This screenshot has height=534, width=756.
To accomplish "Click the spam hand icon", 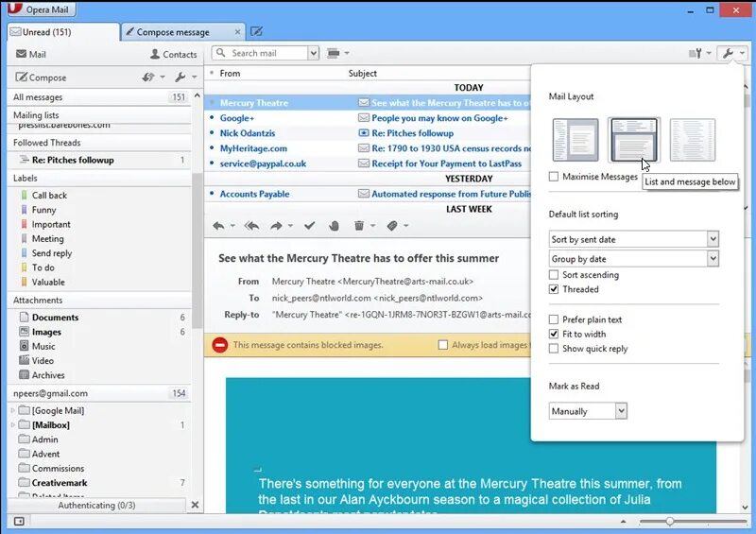I will point(334,225).
